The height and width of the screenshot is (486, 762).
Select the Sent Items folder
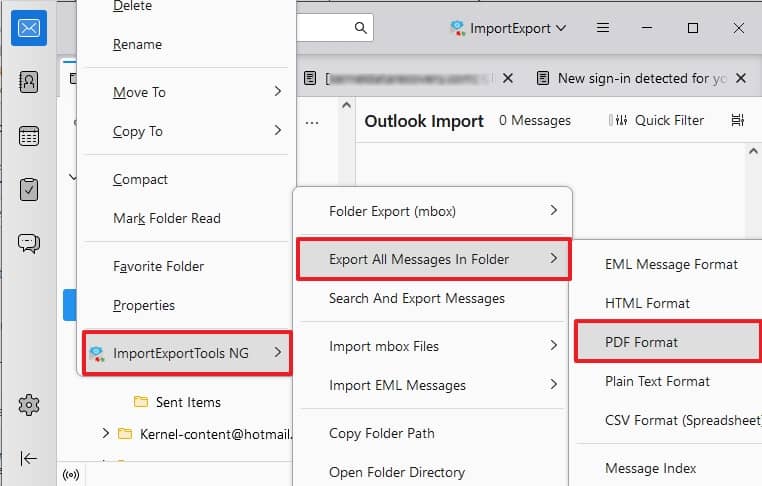point(188,402)
